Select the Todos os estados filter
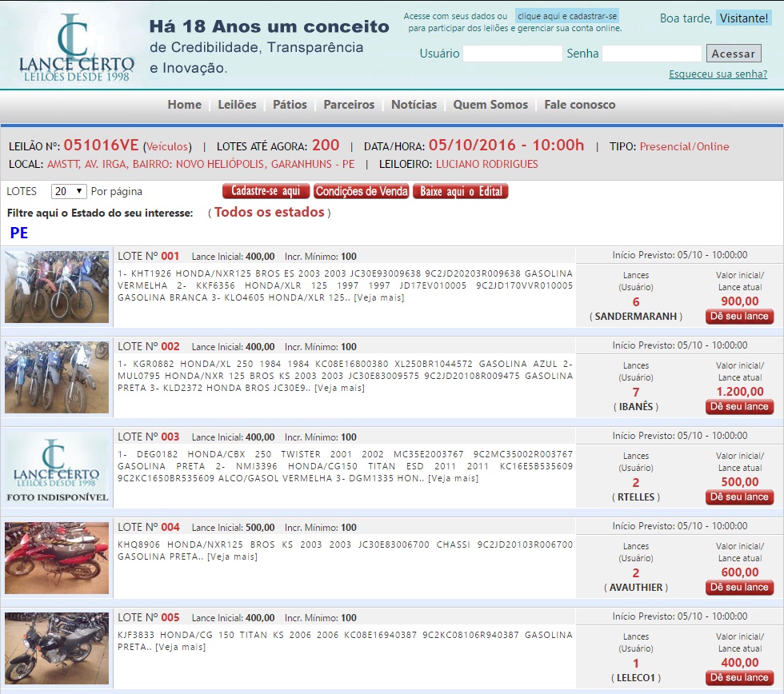784x694 pixels. (270, 213)
